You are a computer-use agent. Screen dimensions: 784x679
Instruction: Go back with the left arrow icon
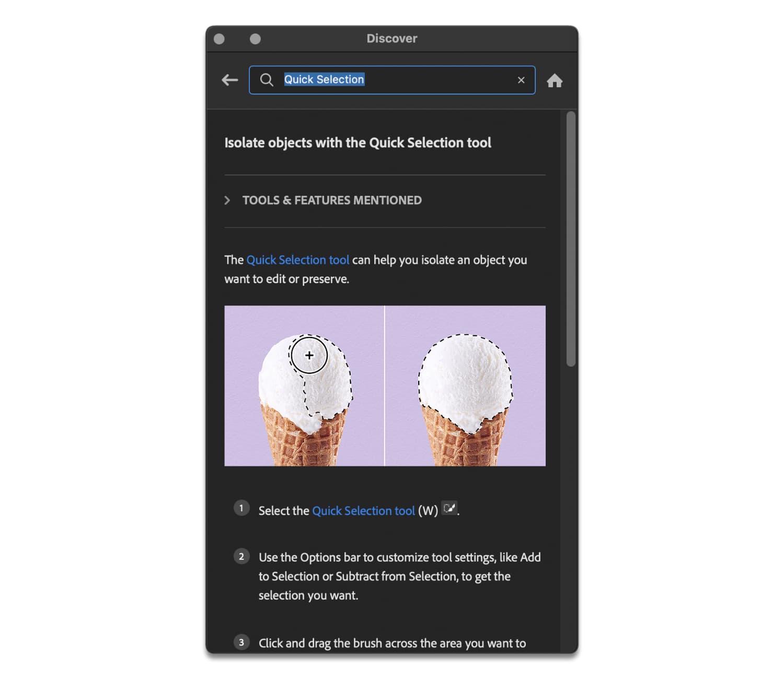click(229, 80)
